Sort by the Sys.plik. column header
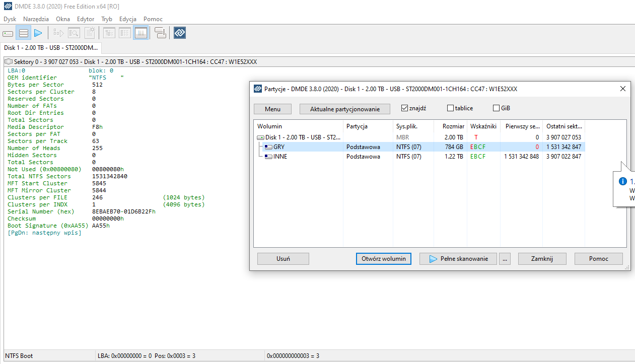635x364 pixels. coord(413,126)
